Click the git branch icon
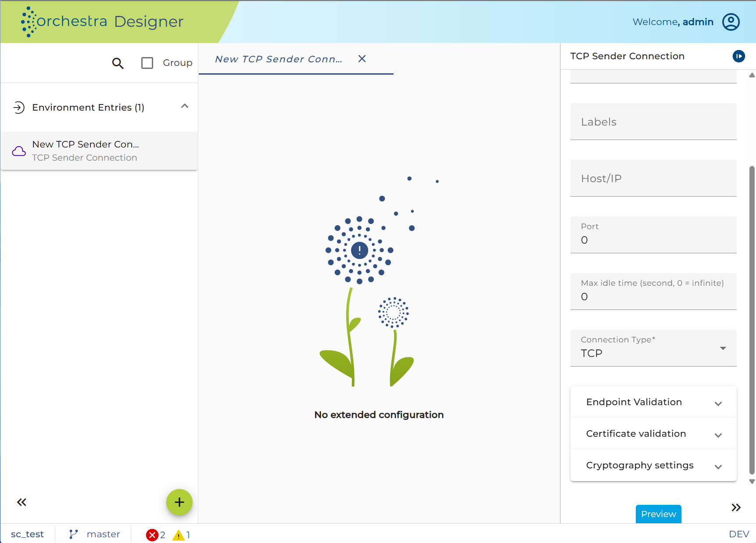 pyautogui.click(x=73, y=534)
